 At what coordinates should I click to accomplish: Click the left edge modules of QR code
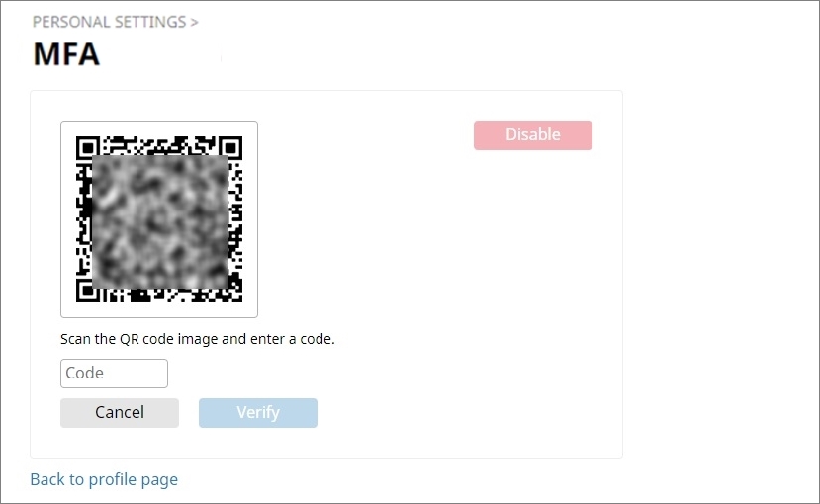click(84, 219)
